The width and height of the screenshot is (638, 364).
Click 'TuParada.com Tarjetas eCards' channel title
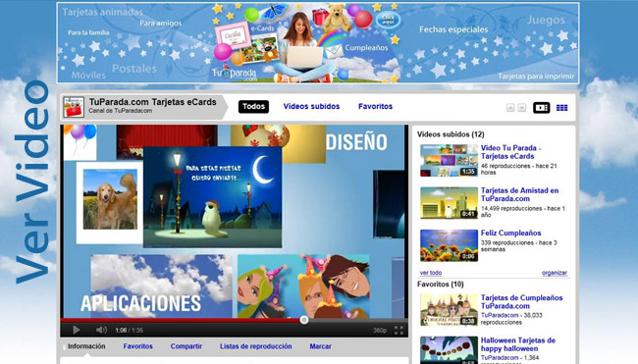pos(152,102)
